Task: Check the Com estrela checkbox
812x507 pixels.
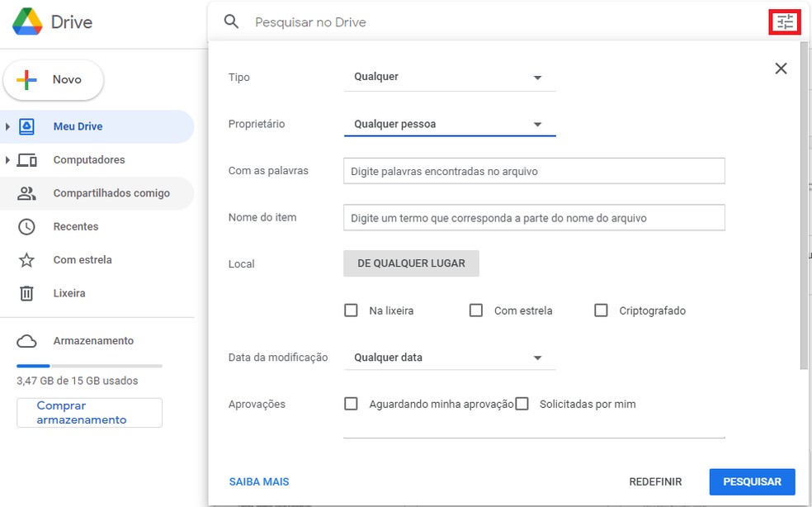Action: pyautogui.click(x=476, y=310)
